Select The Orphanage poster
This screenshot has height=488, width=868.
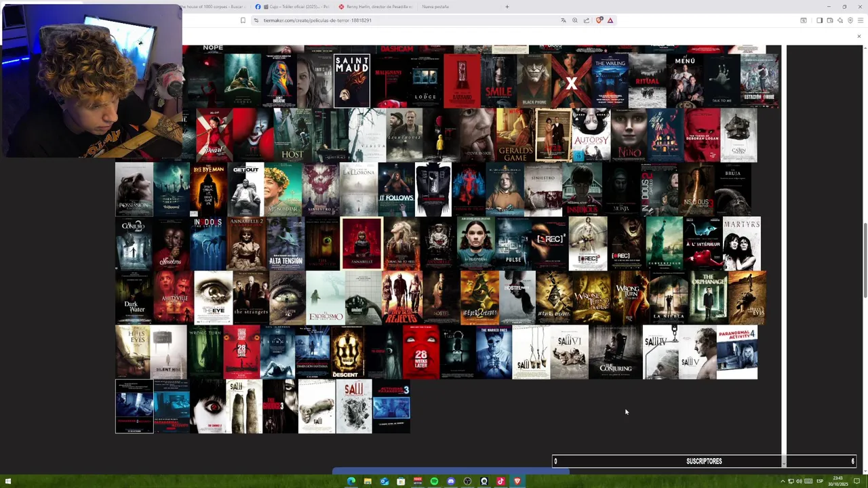[708, 298]
